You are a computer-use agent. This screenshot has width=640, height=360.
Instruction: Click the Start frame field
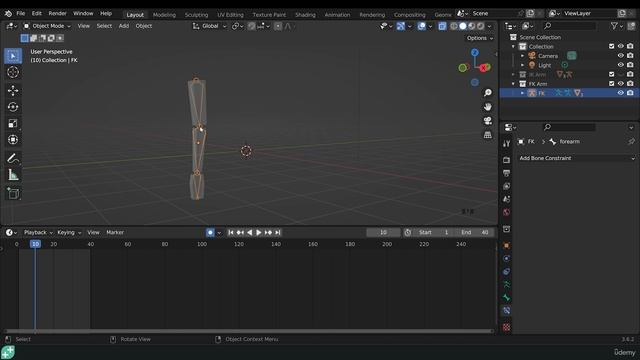click(x=433, y=232)
